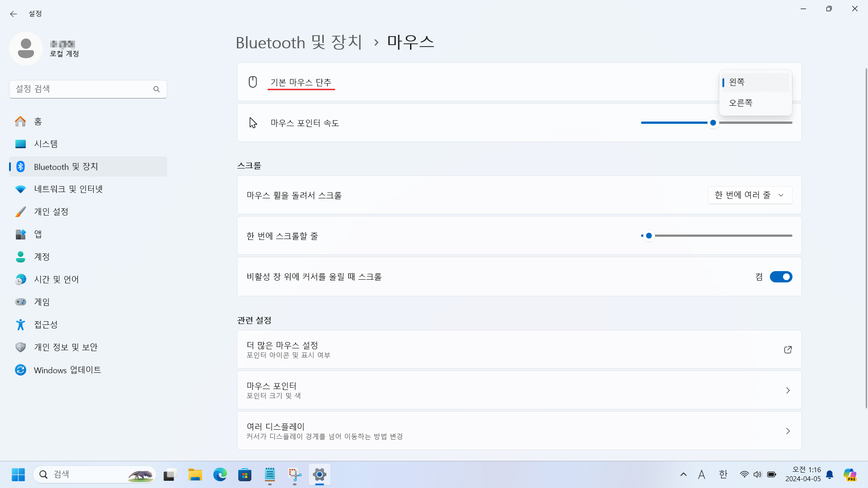Open Snipping Tool from taskbar
Image resolution: width=868 pixels, height=488 pixels.
point(295,474)
